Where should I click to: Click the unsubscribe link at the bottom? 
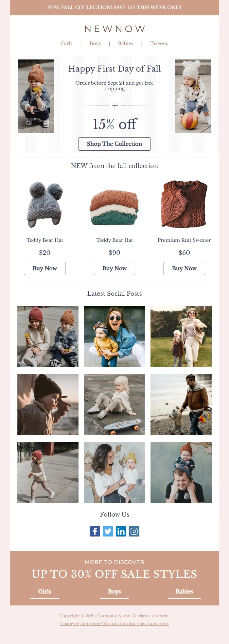pyautogui.click(x=114, y=624)
